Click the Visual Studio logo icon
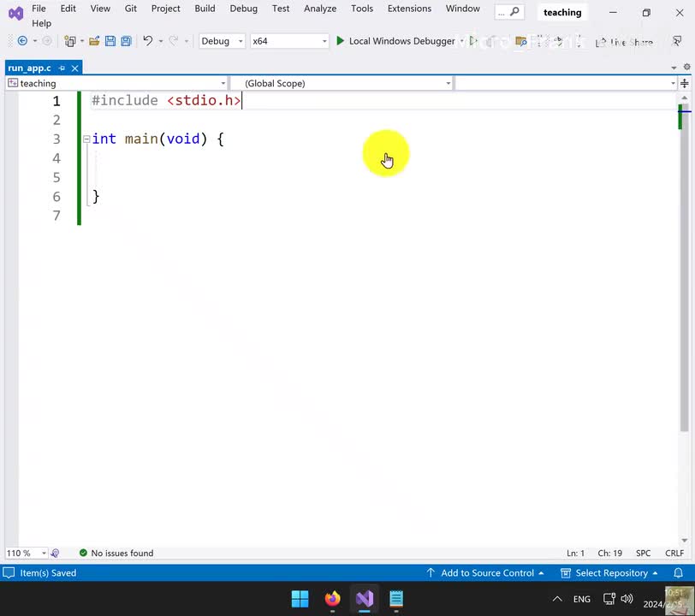Viewport: 695px width, 616px height. tap(16, 14)
